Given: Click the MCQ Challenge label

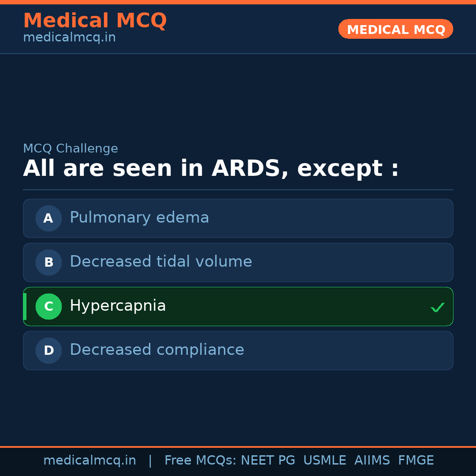Looking at the screenshot, I should click(71, 149).
